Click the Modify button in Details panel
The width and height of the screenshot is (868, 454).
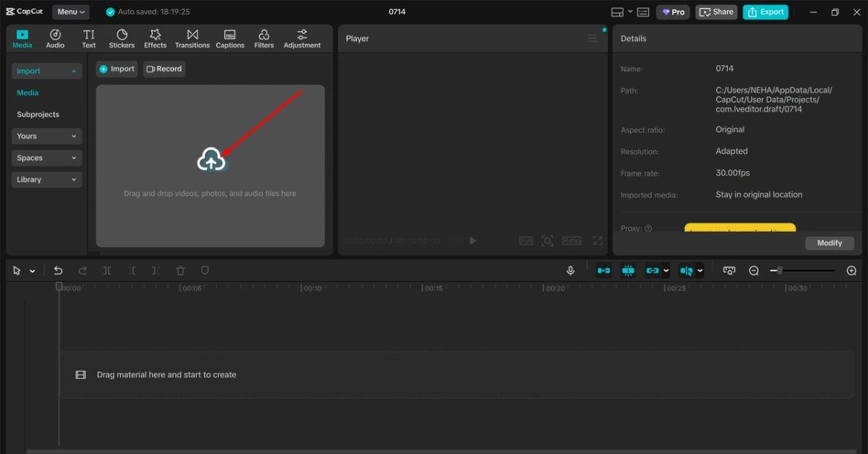829,243
